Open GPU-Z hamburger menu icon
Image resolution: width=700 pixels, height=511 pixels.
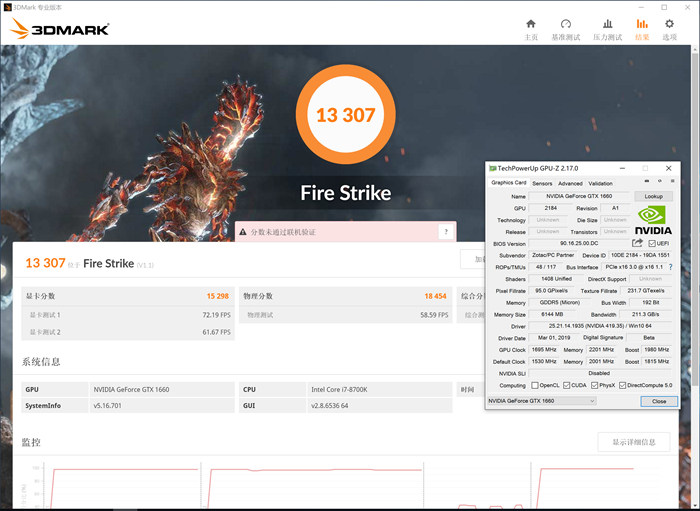click(672, 181)
